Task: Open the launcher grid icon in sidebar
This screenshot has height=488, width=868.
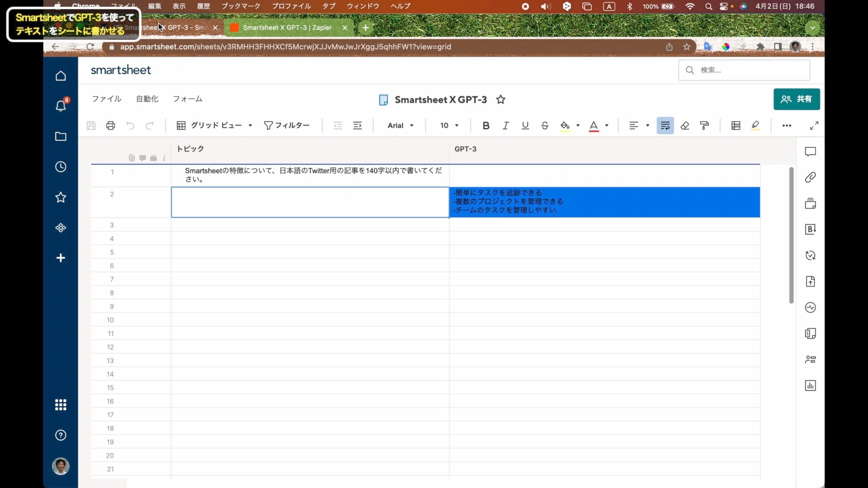Action: (x=61, y=405)
